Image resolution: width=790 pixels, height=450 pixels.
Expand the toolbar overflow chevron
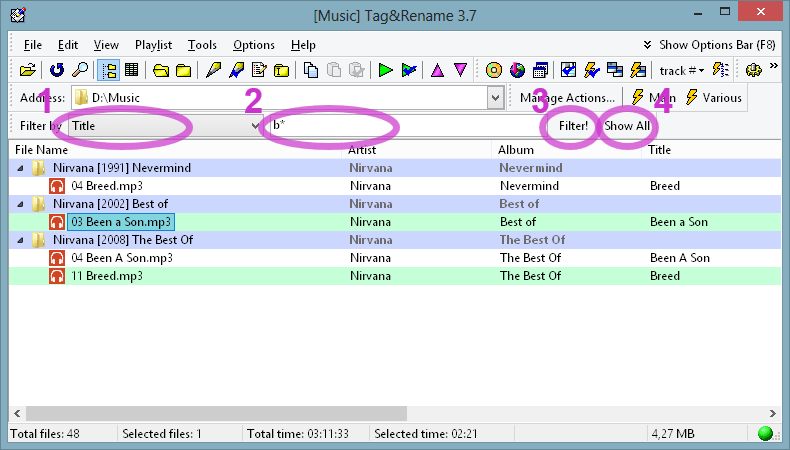[x=773, y=66]
